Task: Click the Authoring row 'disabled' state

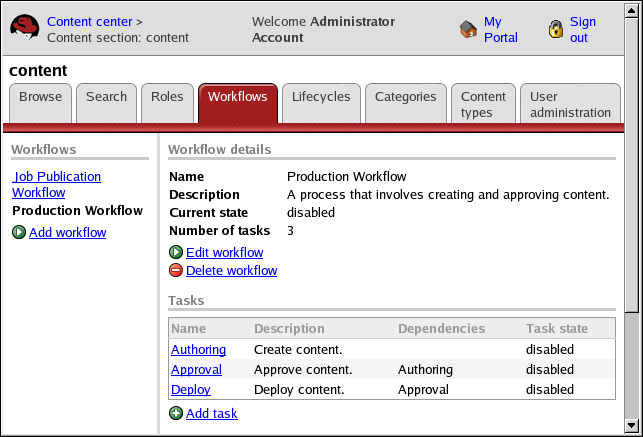Action: [550, 349]
